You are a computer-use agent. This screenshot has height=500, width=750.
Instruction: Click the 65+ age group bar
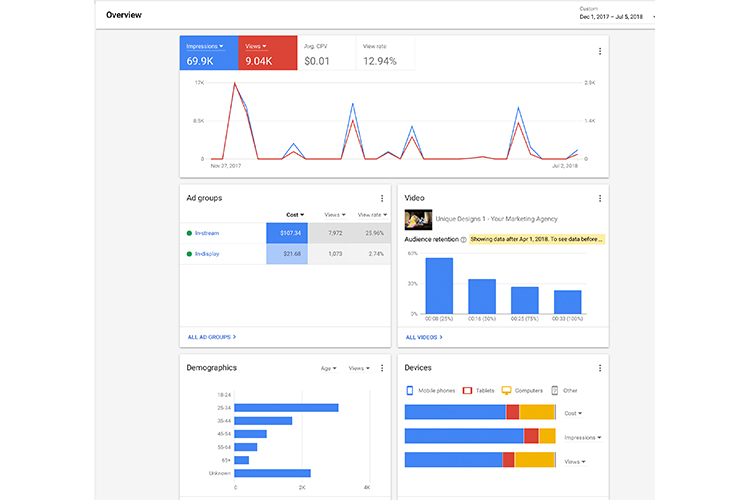[242, 460]
